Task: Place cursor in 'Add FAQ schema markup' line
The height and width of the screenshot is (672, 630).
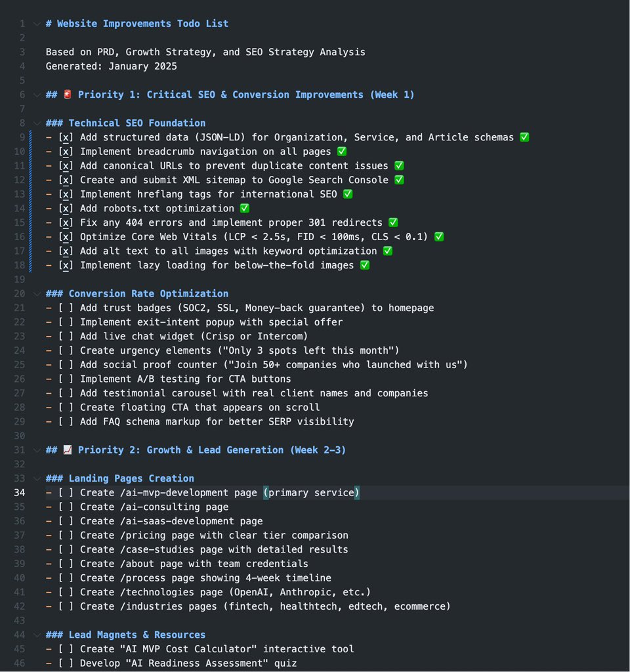Action: click(x=217, y=421)
